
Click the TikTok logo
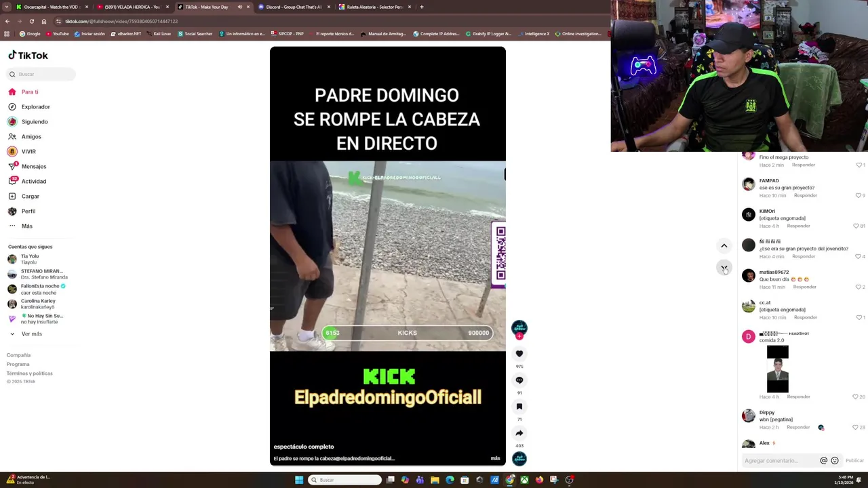coord(28,56)
